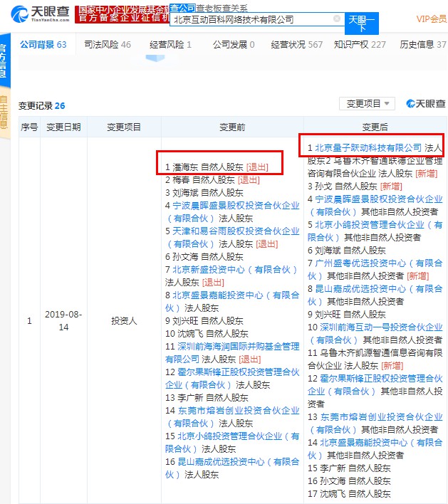Select the 查老板 search tab
448x504 pixels.
point(209,8)
